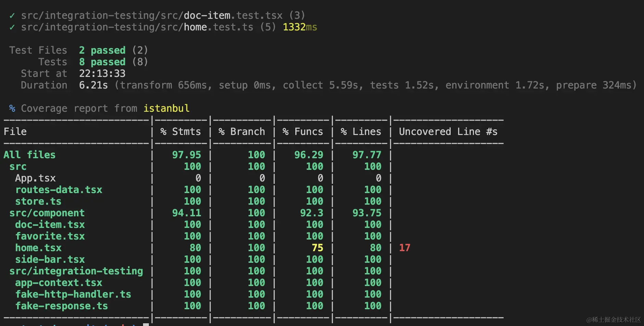Click the 93.75 lines value for src/component
Screen dimensions: 644x326
tap(367, 213)
